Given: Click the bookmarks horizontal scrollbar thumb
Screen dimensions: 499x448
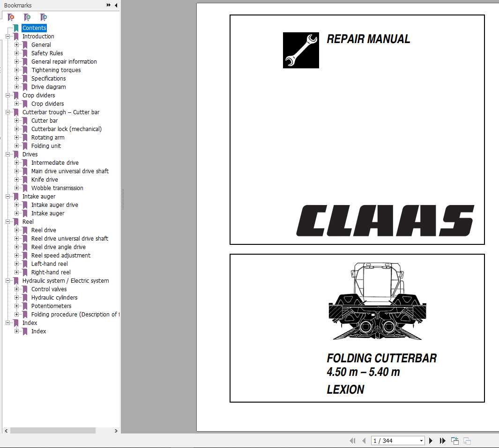Looking at the screenshot, I should coord(53,431).
